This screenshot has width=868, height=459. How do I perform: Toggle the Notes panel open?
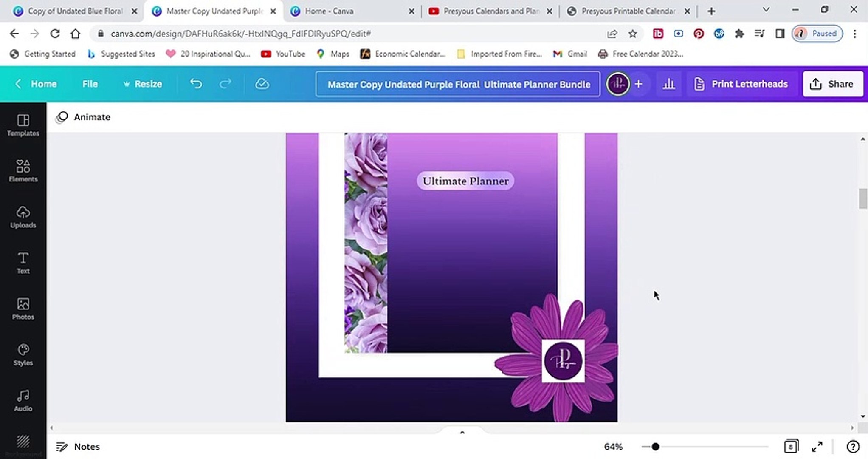click(78, 447)
